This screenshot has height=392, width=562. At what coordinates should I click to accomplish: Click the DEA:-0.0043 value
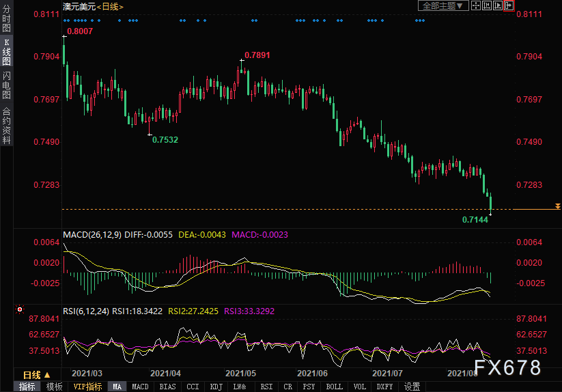(x=202, y=235)
